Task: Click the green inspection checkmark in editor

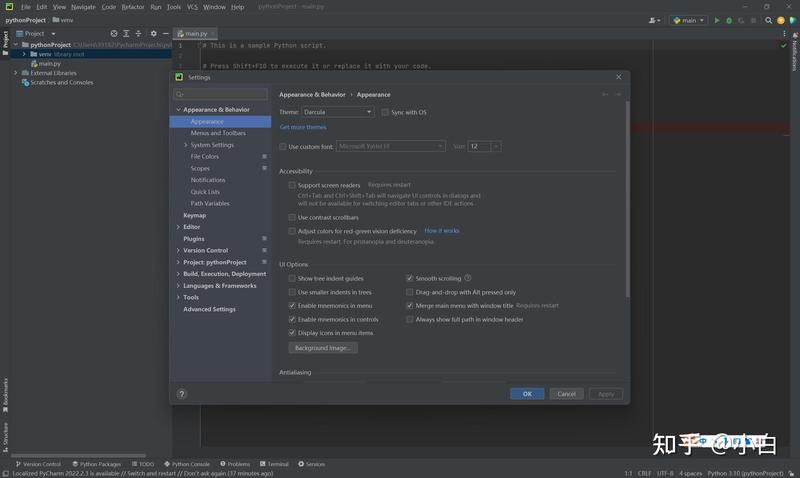Action: tap(784, 45)
